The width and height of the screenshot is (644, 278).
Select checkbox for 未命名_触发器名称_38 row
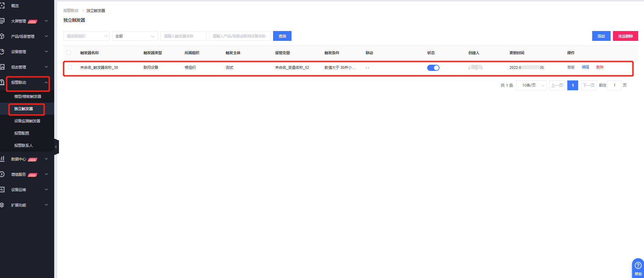pos(70,67)
